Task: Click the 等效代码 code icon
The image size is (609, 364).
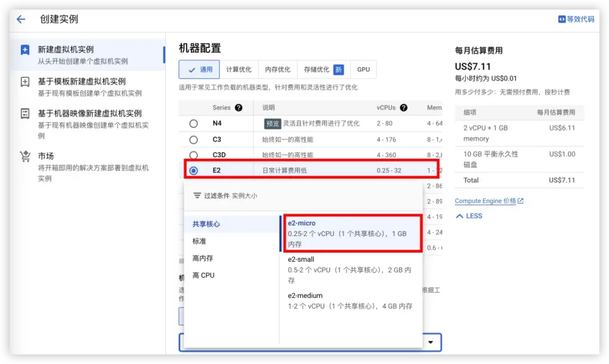Action: (561, 19)
